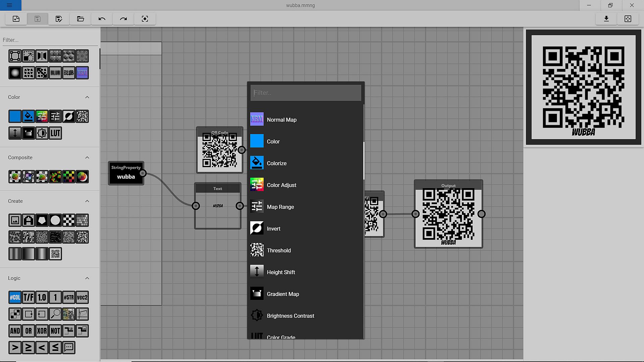
Task: Click the redo arrow in toolbar
Action: pyautogui.click(x=123, y=19)
